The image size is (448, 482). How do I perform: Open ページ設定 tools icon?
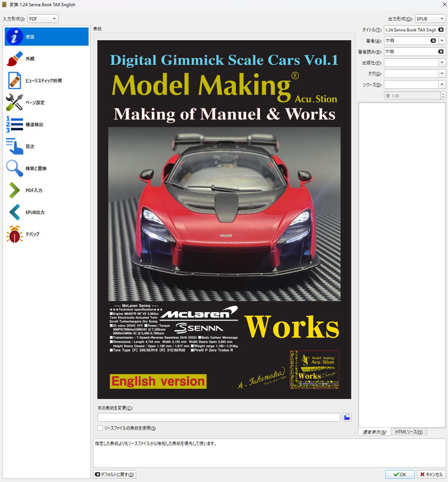click(x=14, y=102)
